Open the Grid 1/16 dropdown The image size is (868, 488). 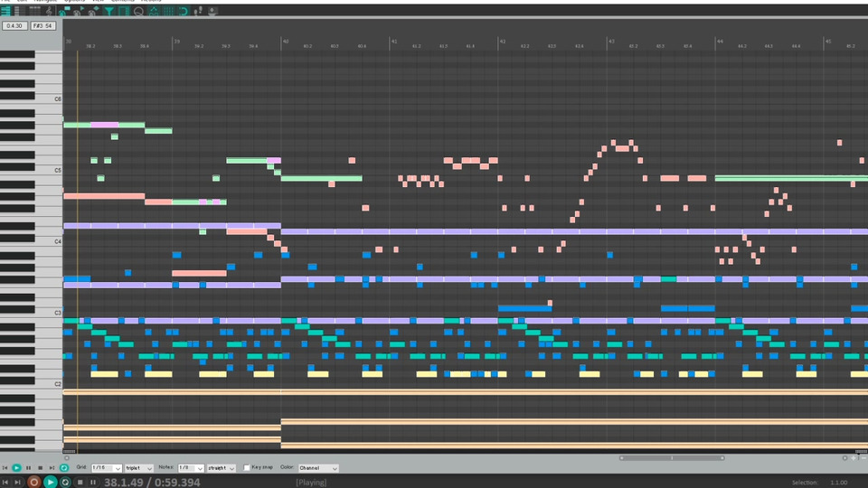107,468
